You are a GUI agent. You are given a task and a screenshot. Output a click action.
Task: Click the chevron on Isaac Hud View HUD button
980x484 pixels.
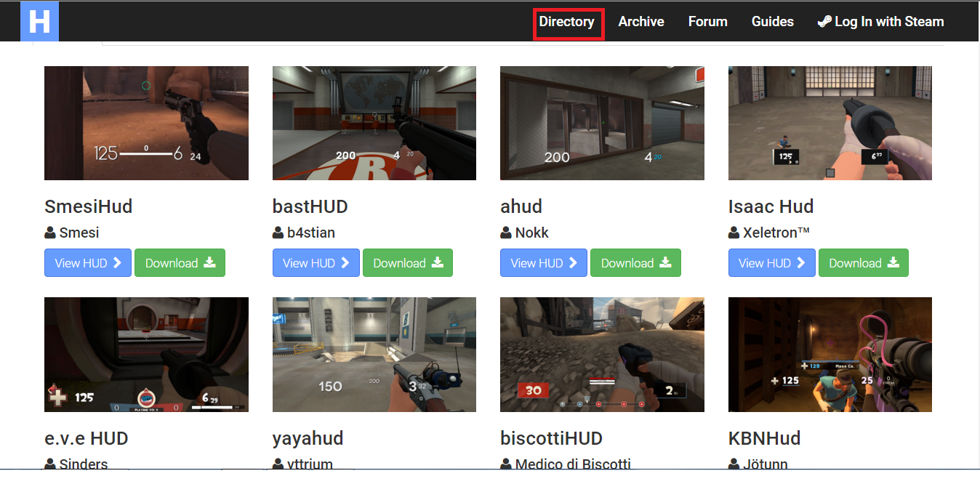pos(801,263)
